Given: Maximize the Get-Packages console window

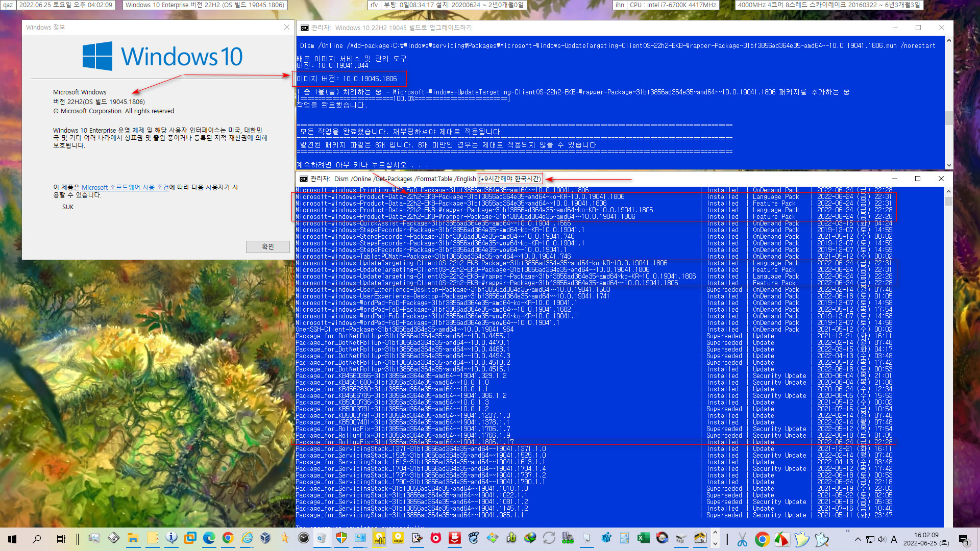Looking at the screenshot, I should click(918, 179).
